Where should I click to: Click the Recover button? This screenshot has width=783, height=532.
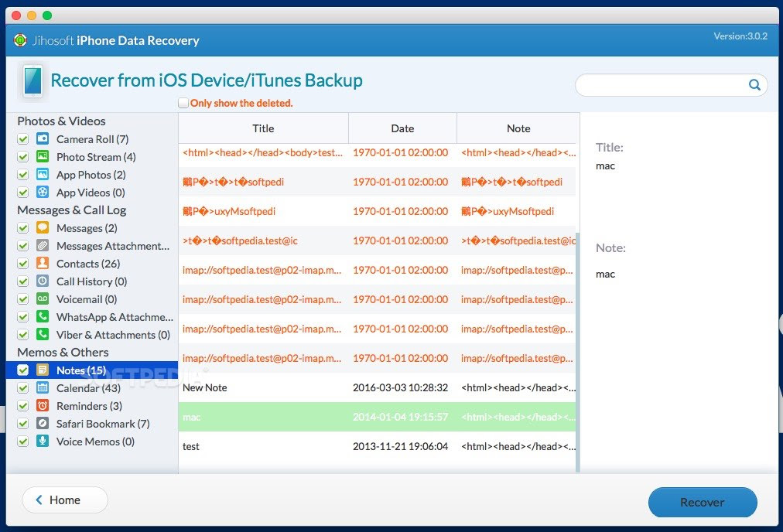click(x=703, y=502)
